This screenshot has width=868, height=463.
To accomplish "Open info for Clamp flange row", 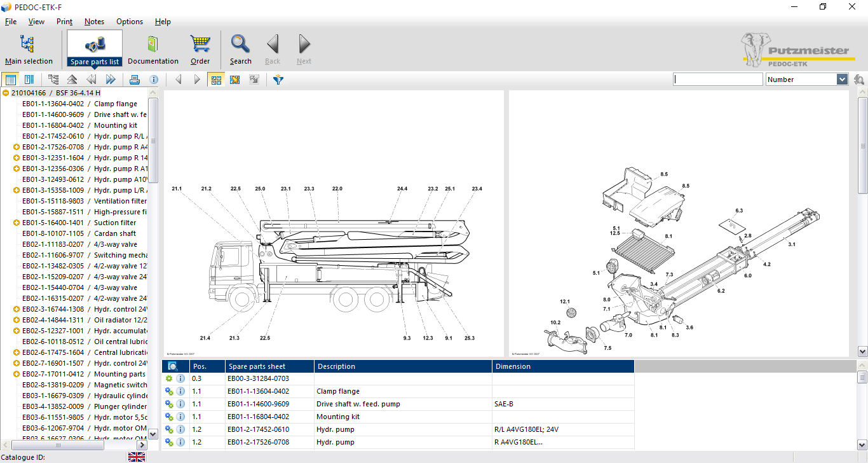I will [x=180, y=391].
